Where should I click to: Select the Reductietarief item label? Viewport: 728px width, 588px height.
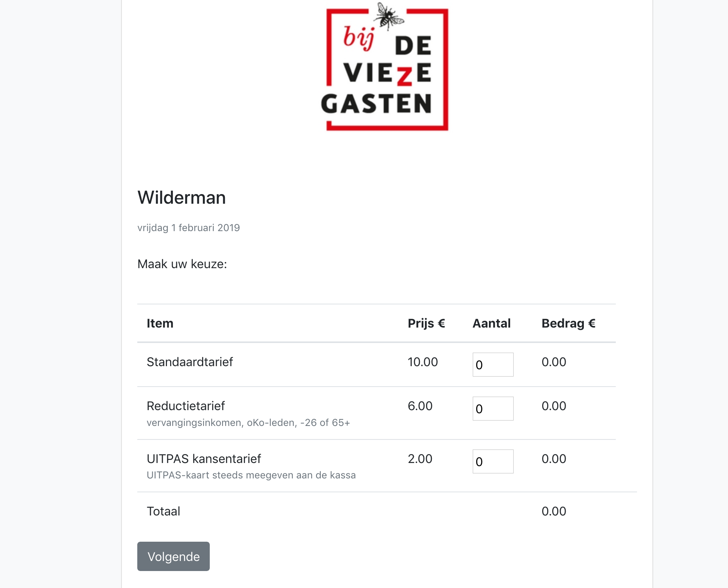(x=185, y=406)
